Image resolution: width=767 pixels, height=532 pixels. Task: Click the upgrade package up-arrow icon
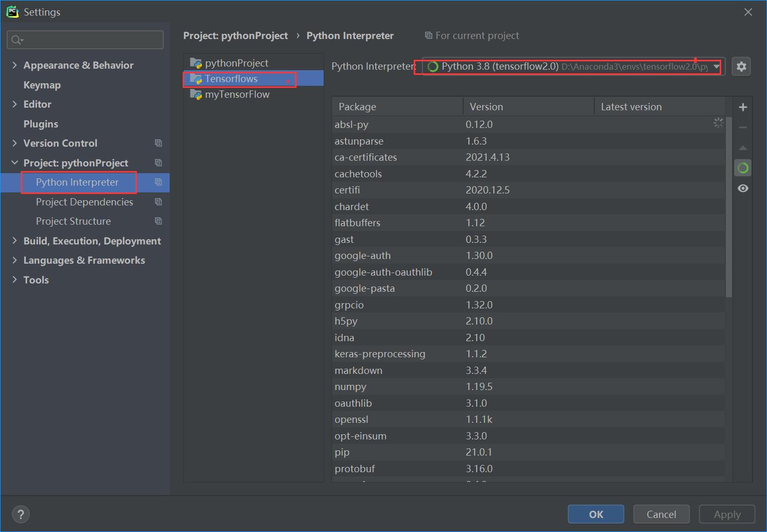click(x=743, y=148)
